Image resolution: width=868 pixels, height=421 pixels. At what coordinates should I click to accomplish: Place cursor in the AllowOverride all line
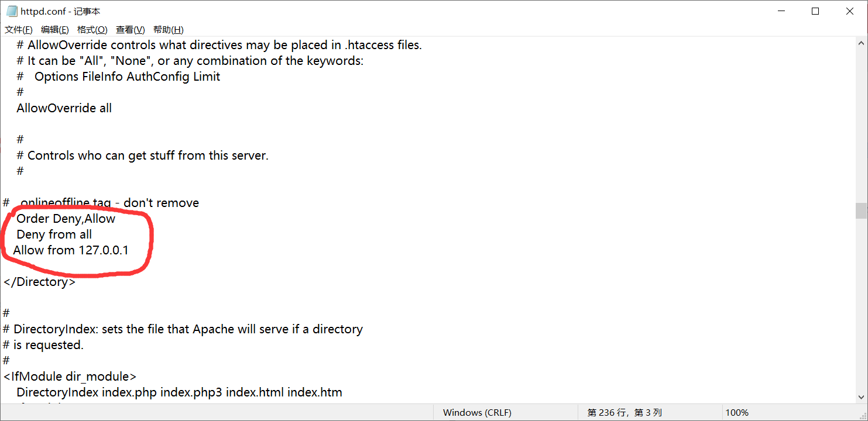coord(63,108)
